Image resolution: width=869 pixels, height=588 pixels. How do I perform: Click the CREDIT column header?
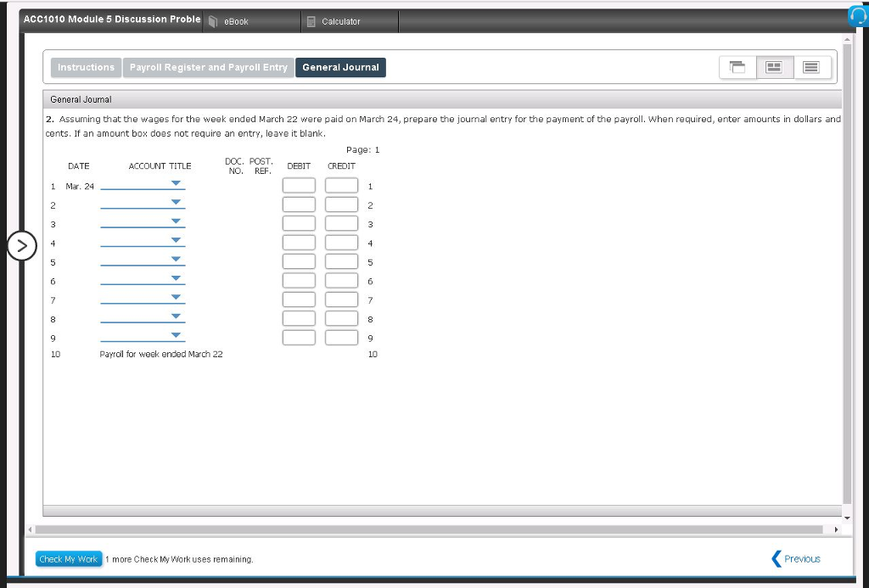(x=341, y=165)
